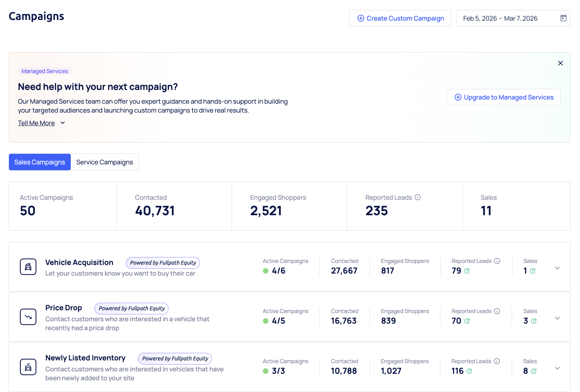Click info icon in Price Drop Reported Leads
This screenshot has width=580, height=392.
coord(497,311)
